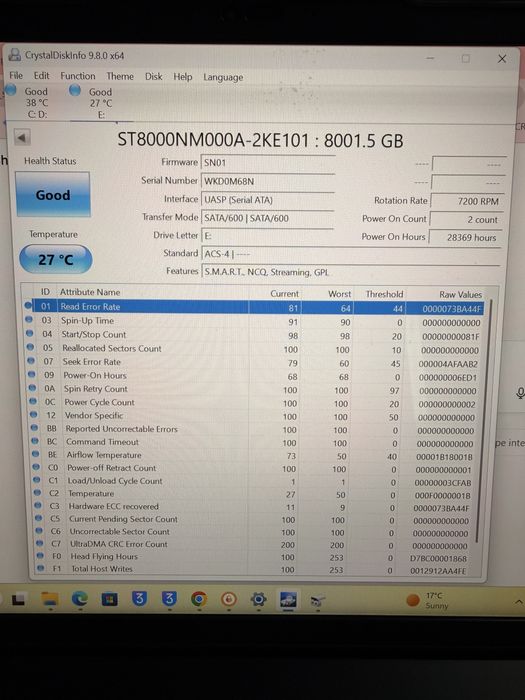Image resolution: width=525 pixels, height=700 pixels.
Task: Close the CrystalDiskInfo window
Action: pos(502,58)
